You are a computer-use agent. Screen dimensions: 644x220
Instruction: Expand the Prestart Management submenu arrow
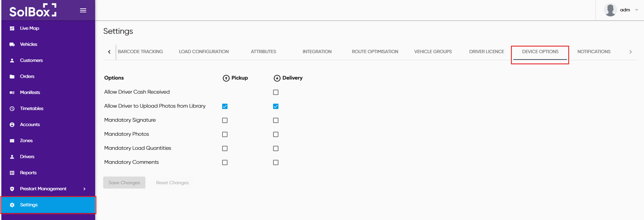pos(84,189)
